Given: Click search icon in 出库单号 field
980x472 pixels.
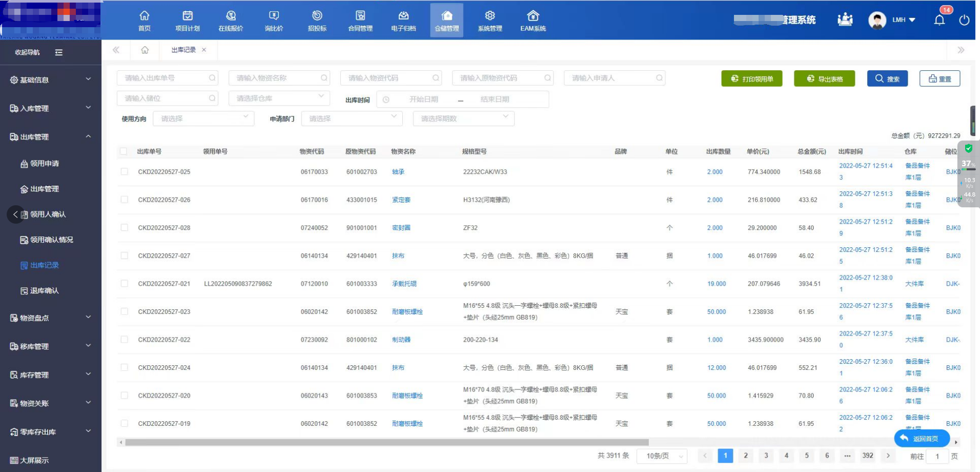Looking at the screenshot, I should point(212,78).
